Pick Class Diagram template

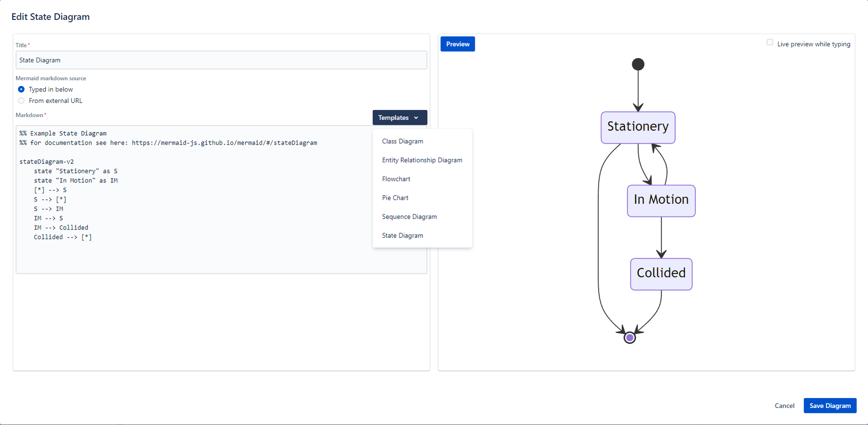coord(403,141)
